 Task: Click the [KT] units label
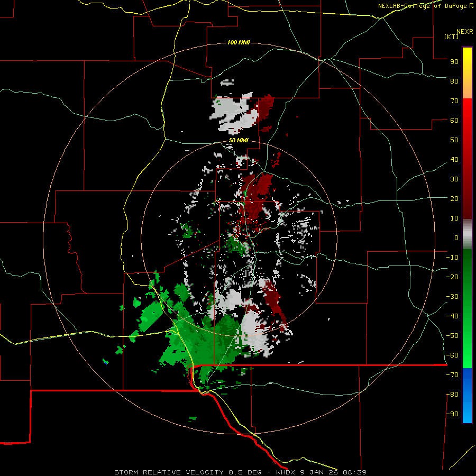pos(451,36)
